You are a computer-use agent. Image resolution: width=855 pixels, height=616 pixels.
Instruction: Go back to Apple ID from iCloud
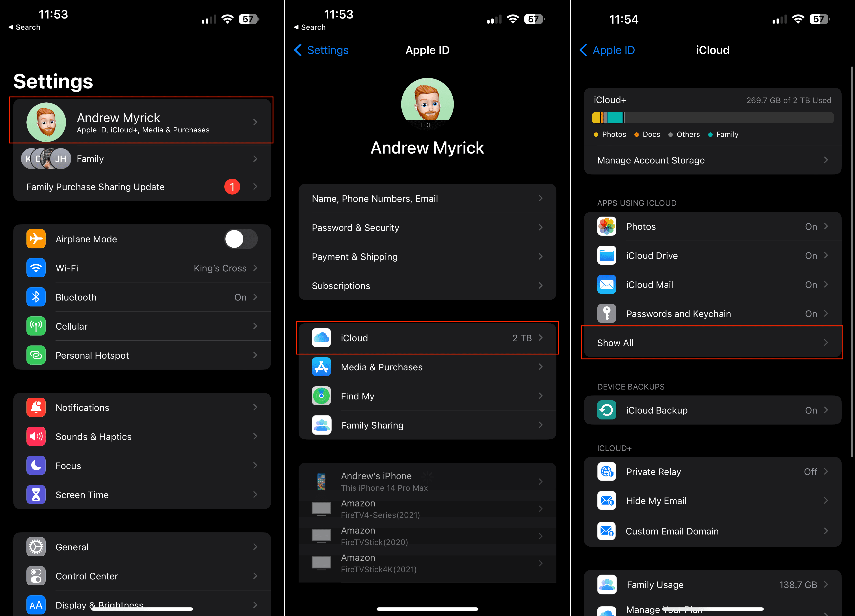(x=607, y=50)
